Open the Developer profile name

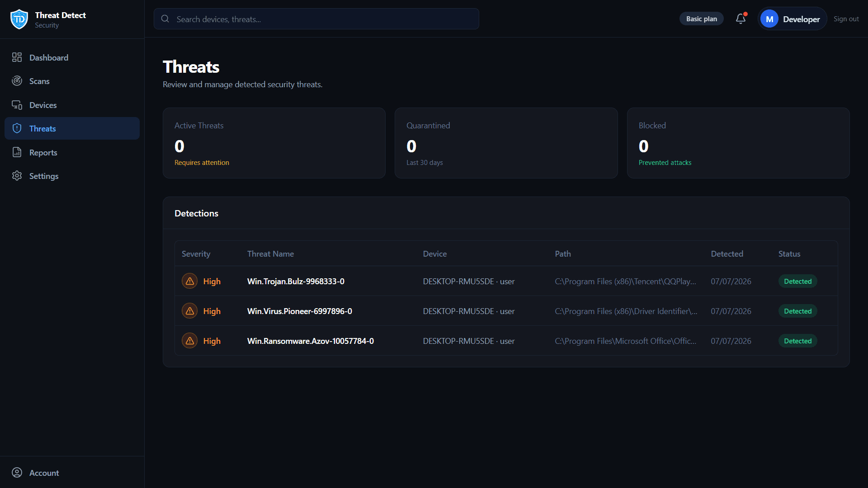point(801,19)
